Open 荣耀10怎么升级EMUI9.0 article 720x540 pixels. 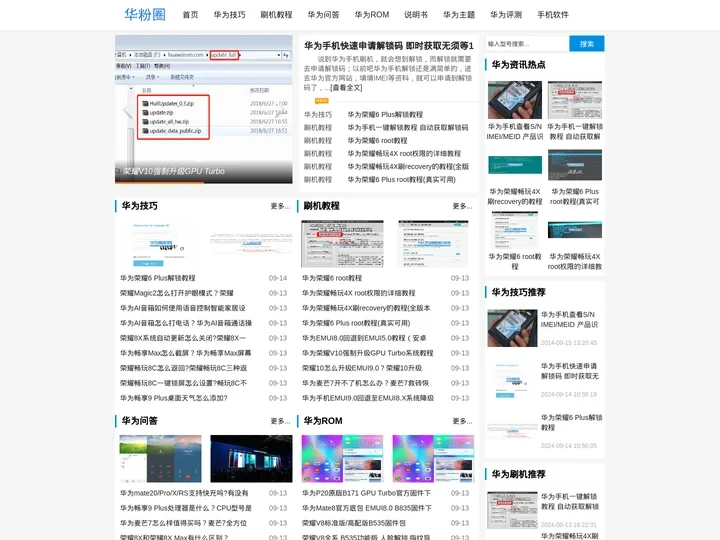362,368
